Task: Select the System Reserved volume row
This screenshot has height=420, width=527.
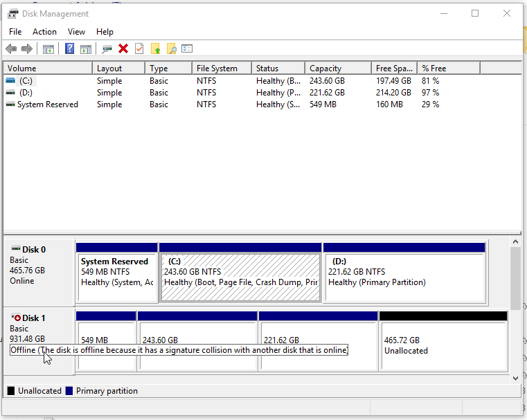Action: 47,104
